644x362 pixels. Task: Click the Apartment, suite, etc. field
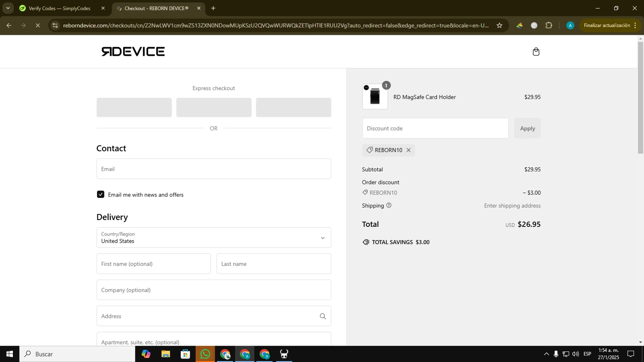(x=214, y=339)
